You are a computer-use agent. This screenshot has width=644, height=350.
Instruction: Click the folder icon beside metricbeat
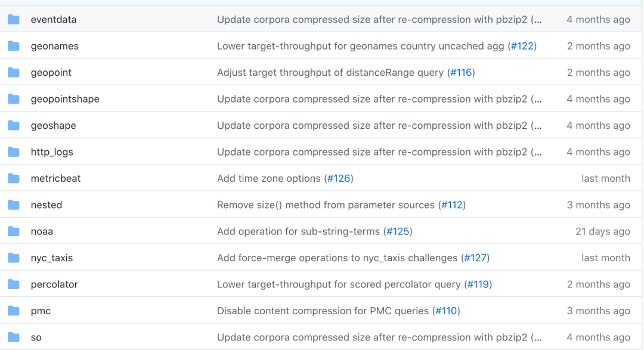[14, 178]
